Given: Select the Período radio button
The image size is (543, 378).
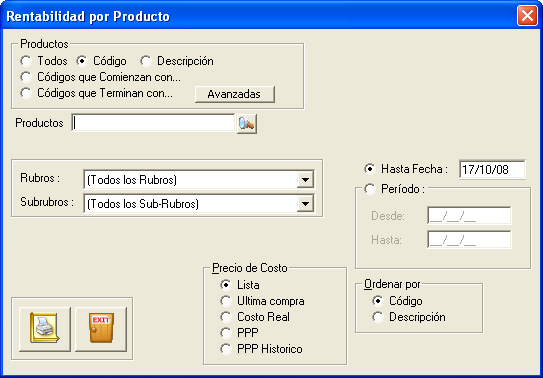Looking at the screenshot, I should [370, 189].
